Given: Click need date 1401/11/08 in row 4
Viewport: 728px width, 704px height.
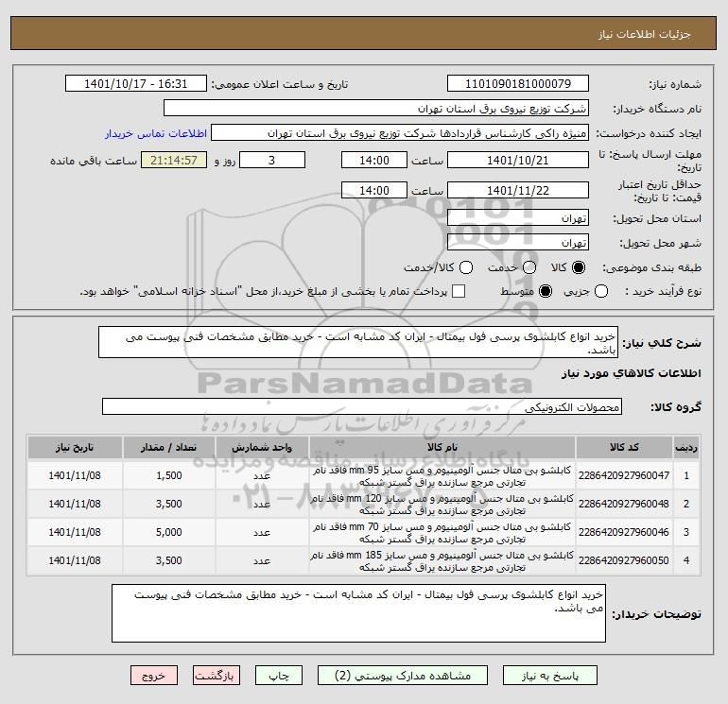Looking at the screenshot, I should click(x=75, y=560).
